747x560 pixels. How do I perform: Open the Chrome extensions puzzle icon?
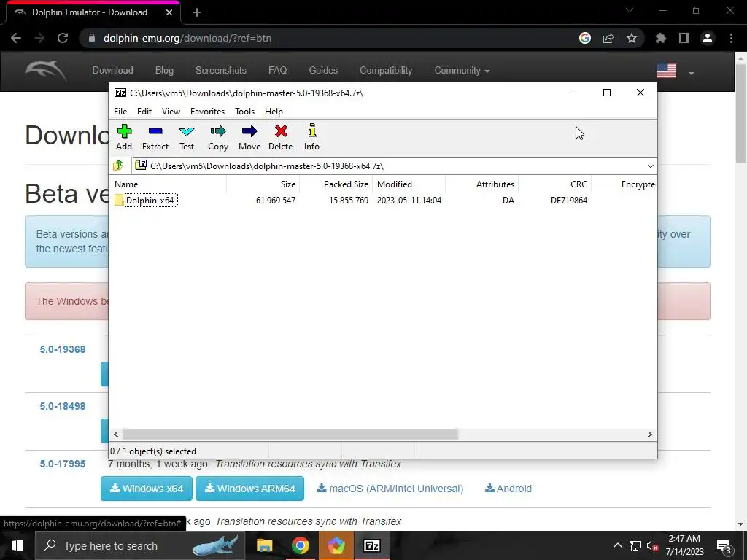coord(661,38)
